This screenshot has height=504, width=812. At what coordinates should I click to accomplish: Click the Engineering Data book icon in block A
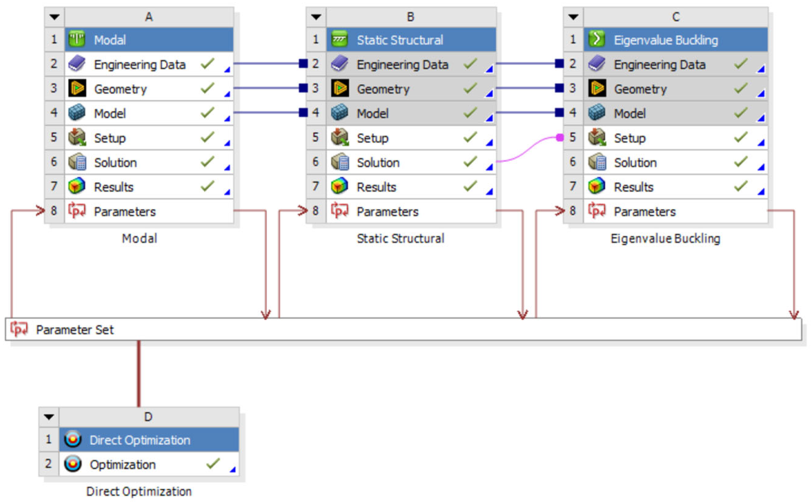click(x=77, y=64)
